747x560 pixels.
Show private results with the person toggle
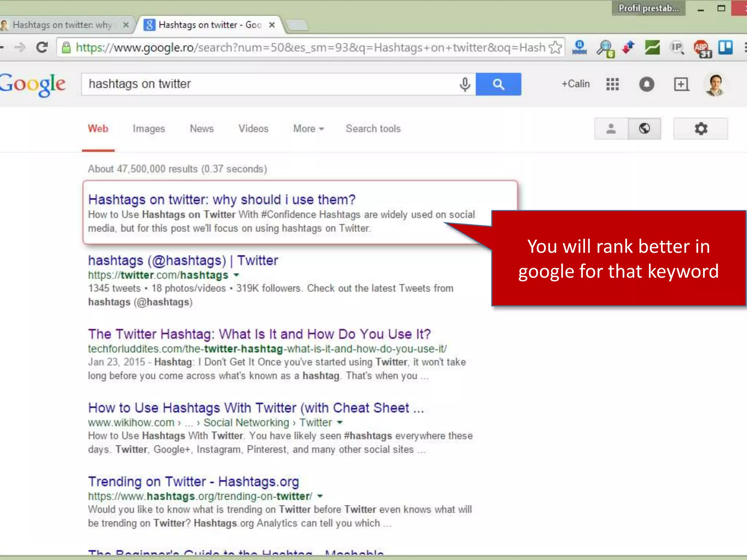pyautogui.click(x=611, y=129)
